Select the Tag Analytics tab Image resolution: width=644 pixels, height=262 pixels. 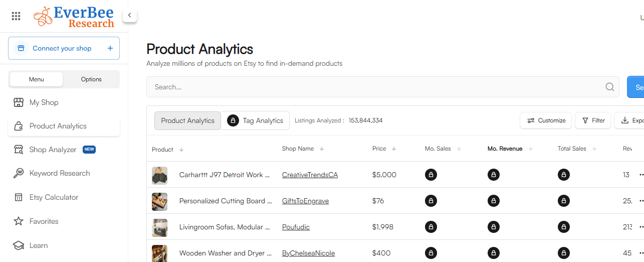click(256, 120)
